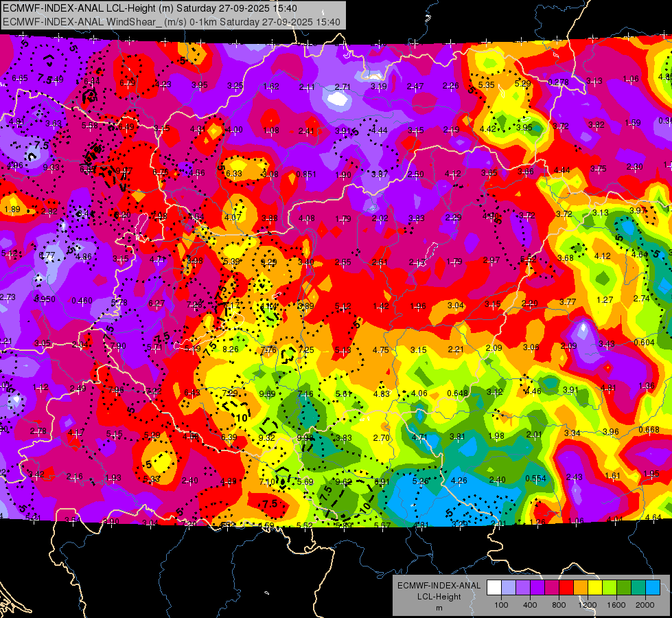Pick the red legend swatch after 800
Screen dimensions: 672x618
[x=566, y=588]
